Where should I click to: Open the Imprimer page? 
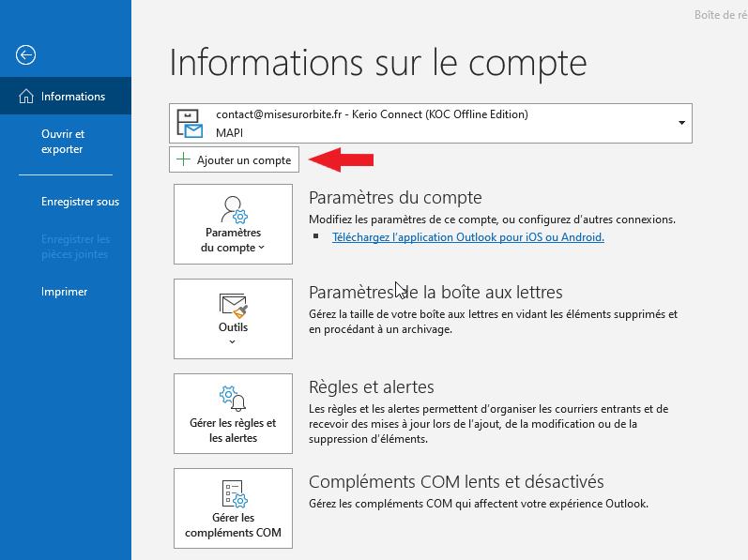click(64, 292)
